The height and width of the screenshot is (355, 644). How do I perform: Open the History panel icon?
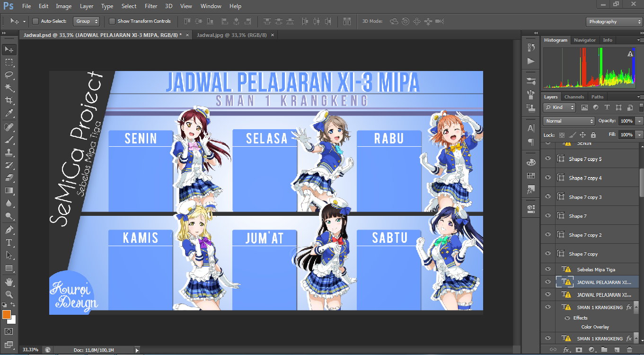coord(531,47)
